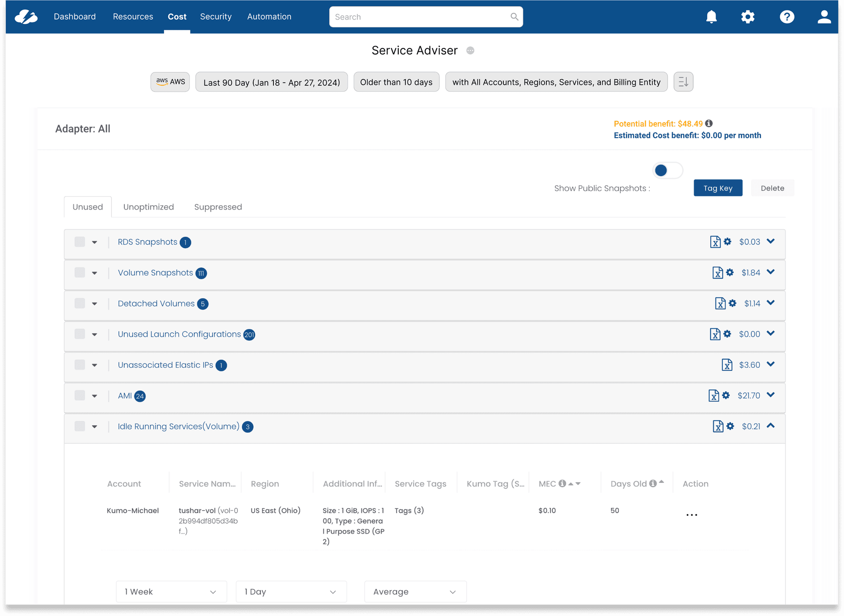
Task: Collapse Idle Running Services(Volume) section
Action: 771,426
